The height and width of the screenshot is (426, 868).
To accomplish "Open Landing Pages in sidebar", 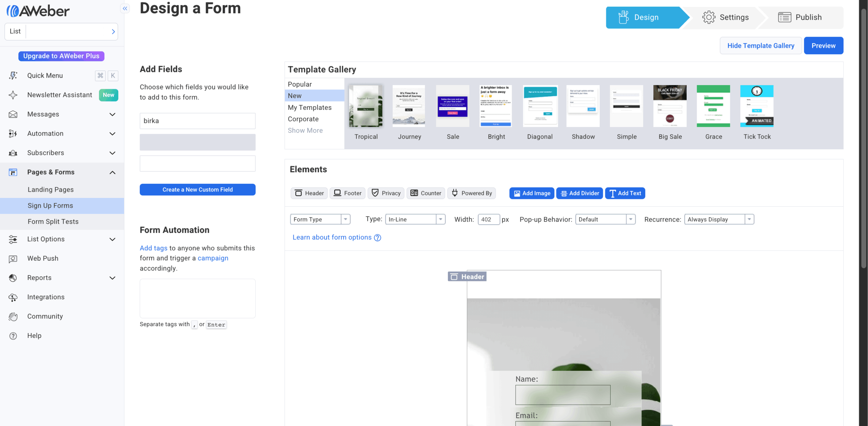I will tap(62, 190).
